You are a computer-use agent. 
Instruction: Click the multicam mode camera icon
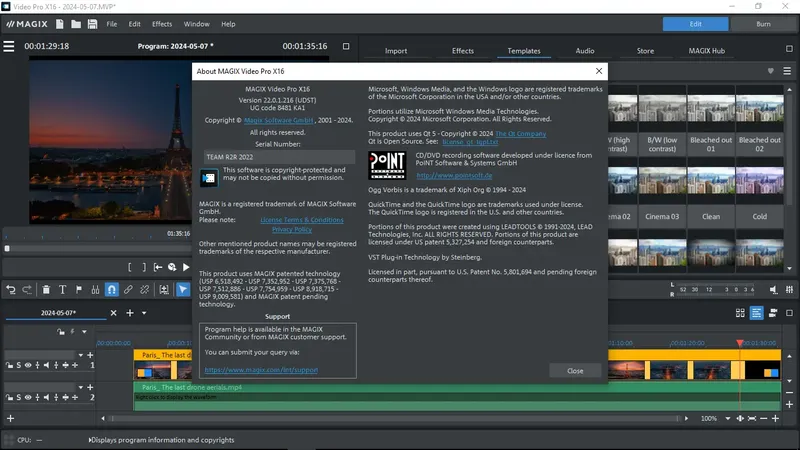pos(773,313)
